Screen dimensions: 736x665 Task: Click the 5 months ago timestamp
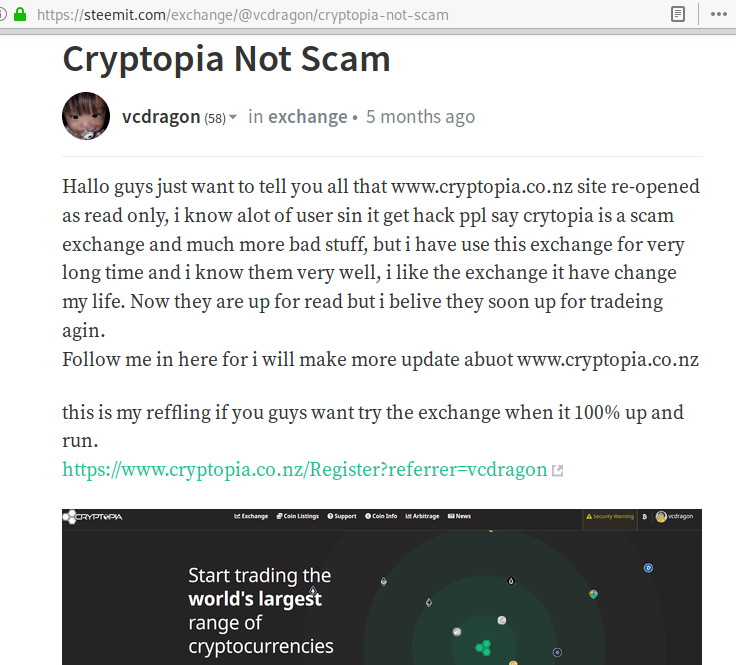[420, 117]
